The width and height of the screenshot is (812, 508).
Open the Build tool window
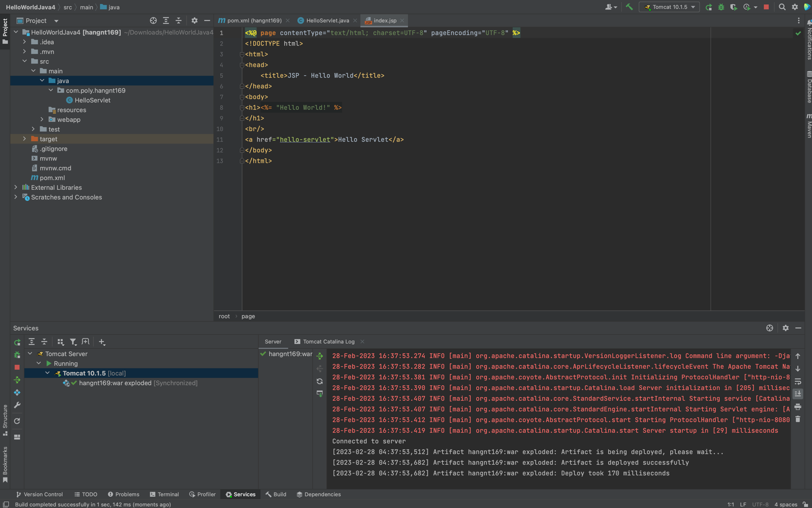point(276,494)
